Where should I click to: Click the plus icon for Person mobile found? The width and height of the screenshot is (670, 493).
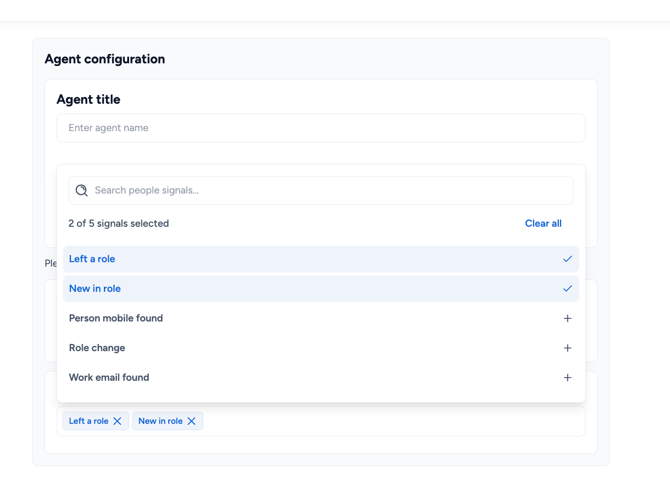[x=567, y=319]
